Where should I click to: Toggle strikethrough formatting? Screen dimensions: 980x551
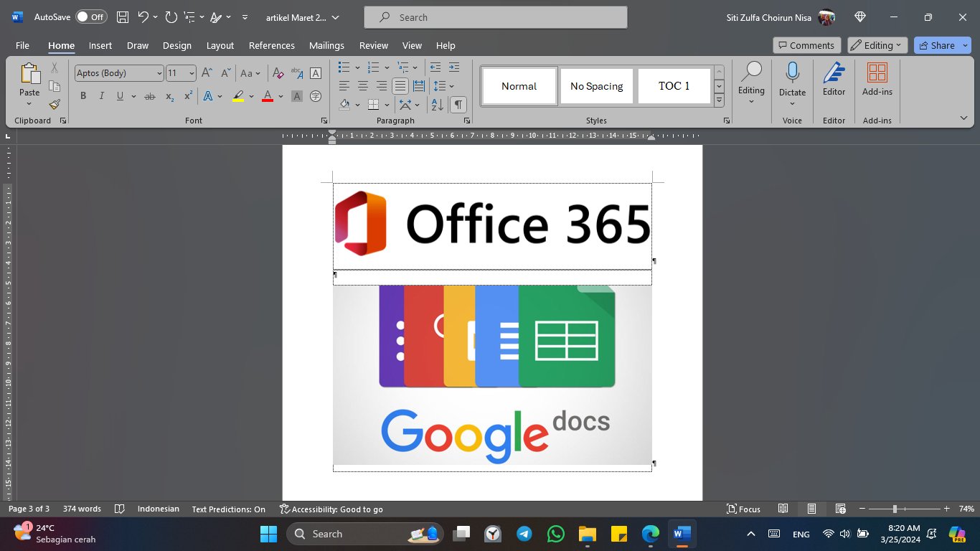[x=150, y=95]
